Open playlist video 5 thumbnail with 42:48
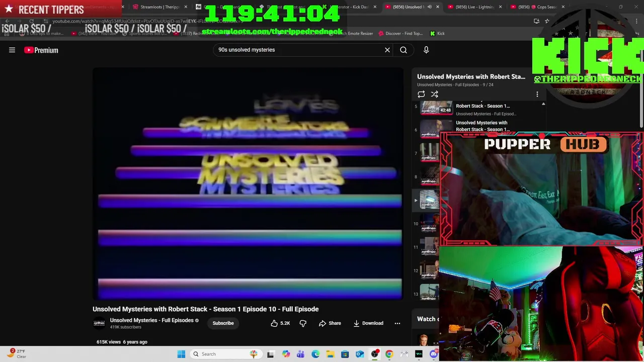Image resolution: width=644 pixels, height=362 pixels. click(436, 108)
